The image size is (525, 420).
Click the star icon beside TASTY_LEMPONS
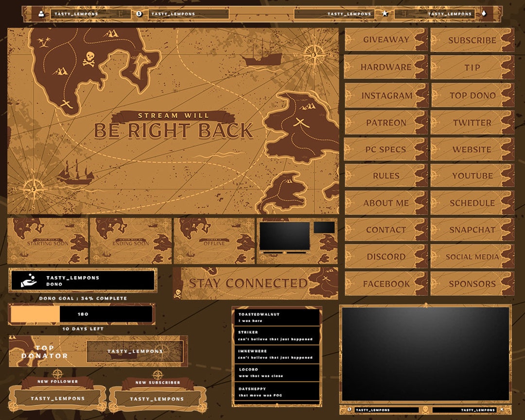click(385, 14)
